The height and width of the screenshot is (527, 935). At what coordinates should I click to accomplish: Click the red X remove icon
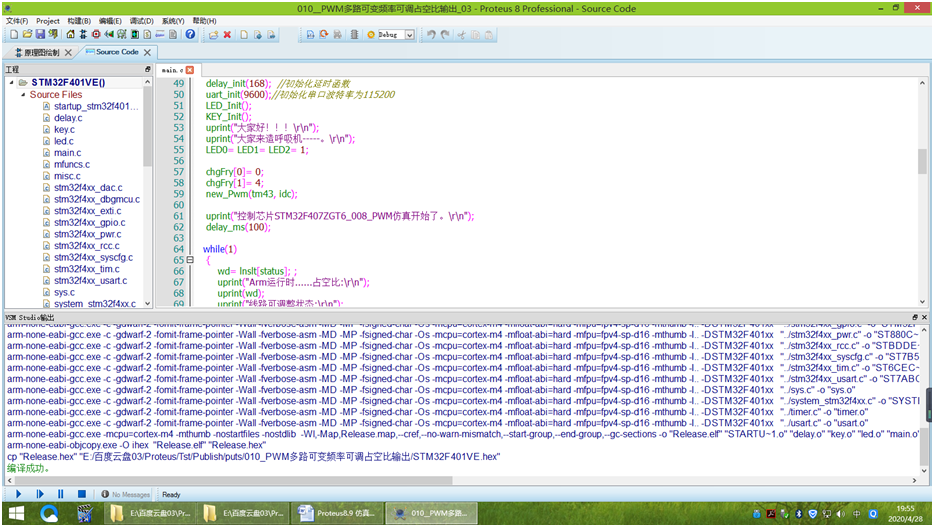[227, 35]
